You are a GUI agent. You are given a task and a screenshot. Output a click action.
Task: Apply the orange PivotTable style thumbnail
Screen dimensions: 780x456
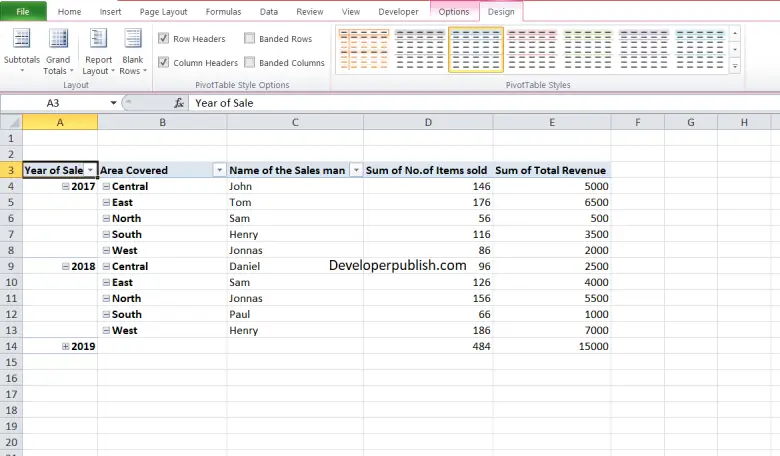362,49
